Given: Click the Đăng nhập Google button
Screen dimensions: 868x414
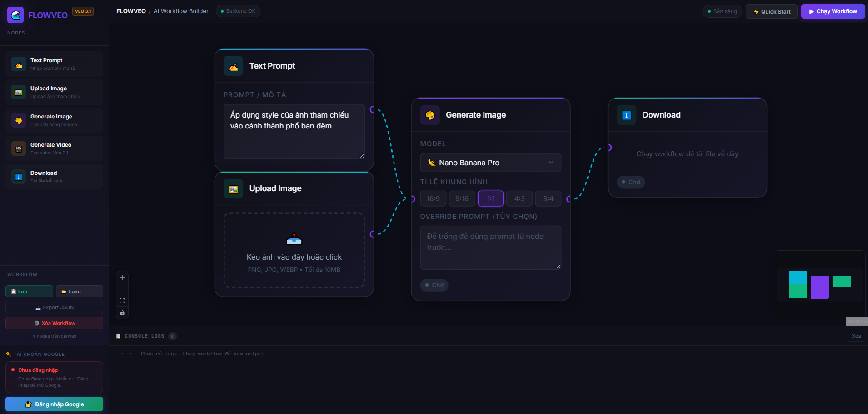Looking at the screenshot, I should [x=54, y=404].
